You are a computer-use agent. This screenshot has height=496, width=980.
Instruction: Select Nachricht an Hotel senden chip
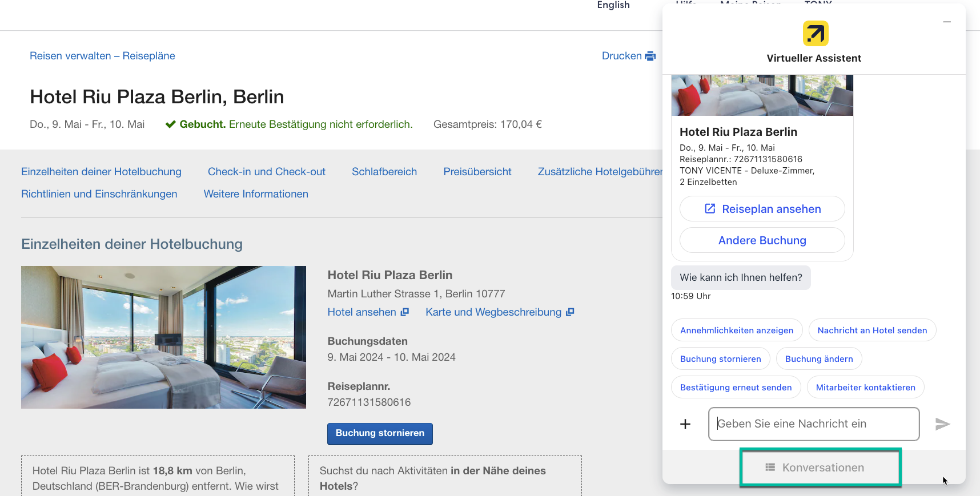click(x=872, y=330)
